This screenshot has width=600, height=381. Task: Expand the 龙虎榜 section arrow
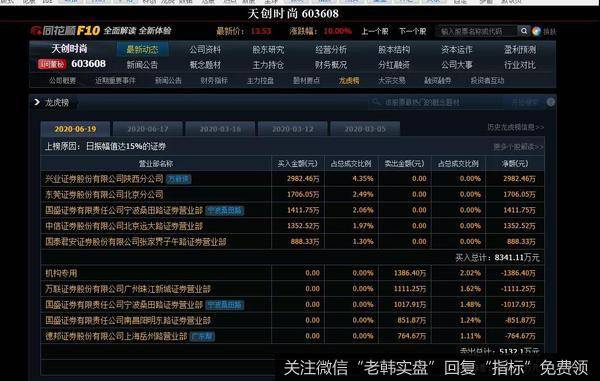click(x=37, y=102)
